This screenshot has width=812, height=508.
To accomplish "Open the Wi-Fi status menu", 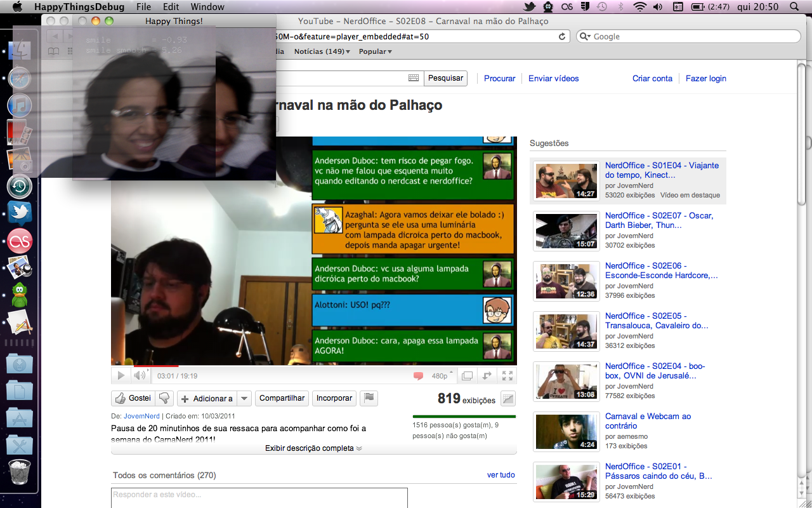I will click(639, 7).
